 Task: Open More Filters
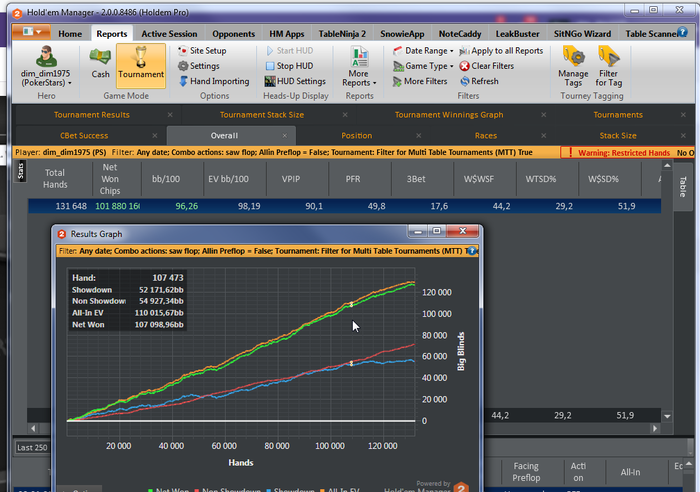tap(420, 81)
